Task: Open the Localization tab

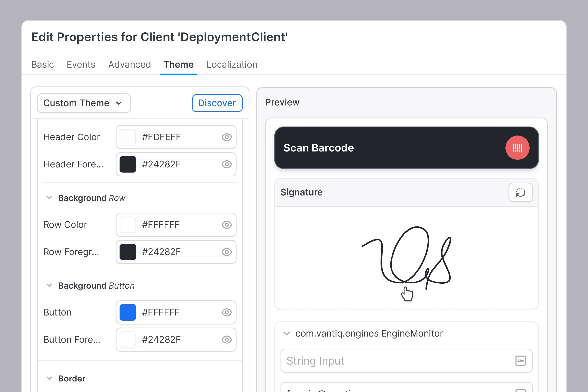Action: pyautogui.click(x=232, y=64)
